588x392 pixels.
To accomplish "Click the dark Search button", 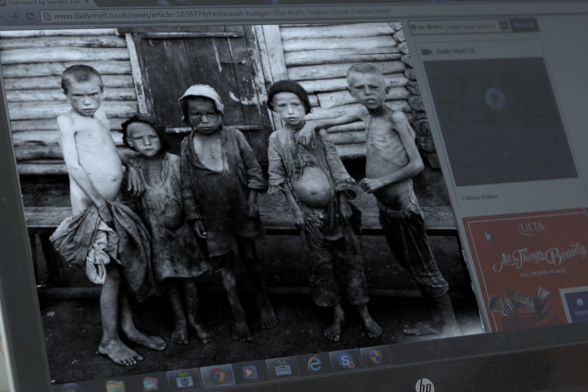I will pyautogui.click(x=524, y=25).
